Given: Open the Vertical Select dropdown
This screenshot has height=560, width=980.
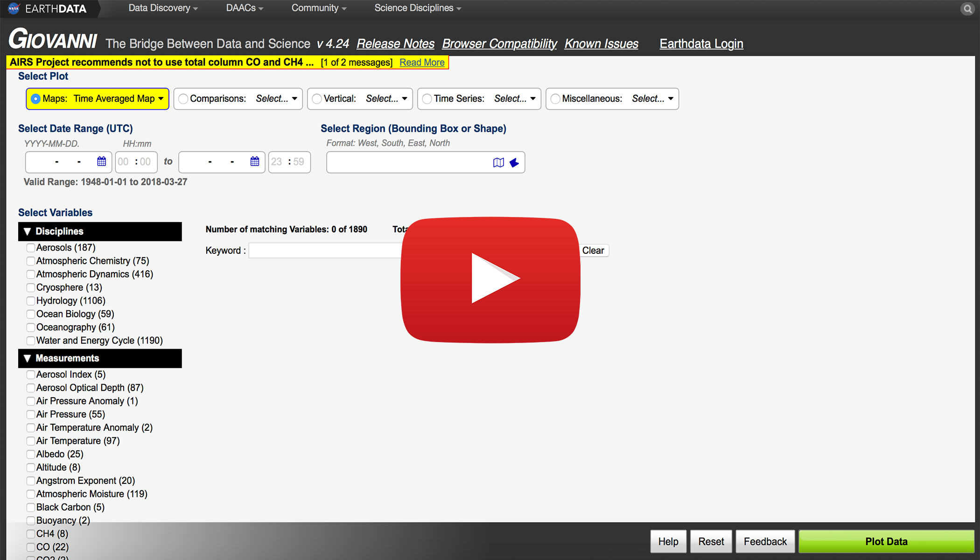Looking at the screenshot, I should pyautogui.click(x=387, y=99).
